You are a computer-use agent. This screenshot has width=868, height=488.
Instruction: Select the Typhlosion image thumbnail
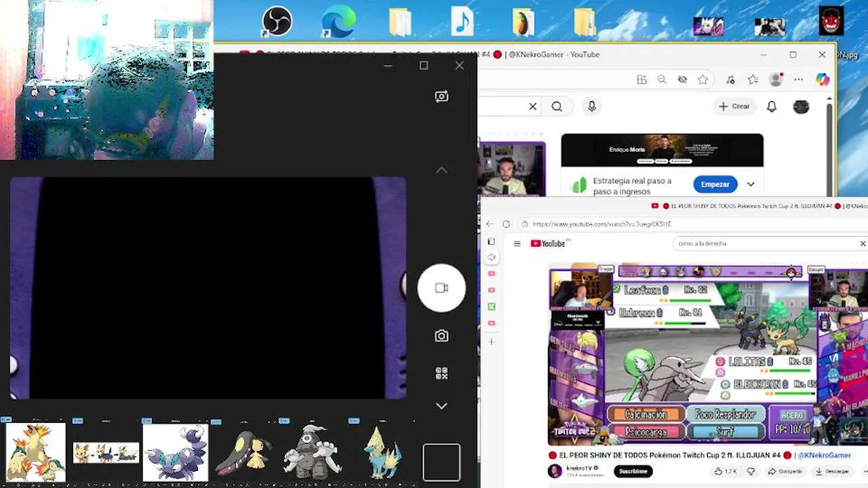tap(35, 452)
